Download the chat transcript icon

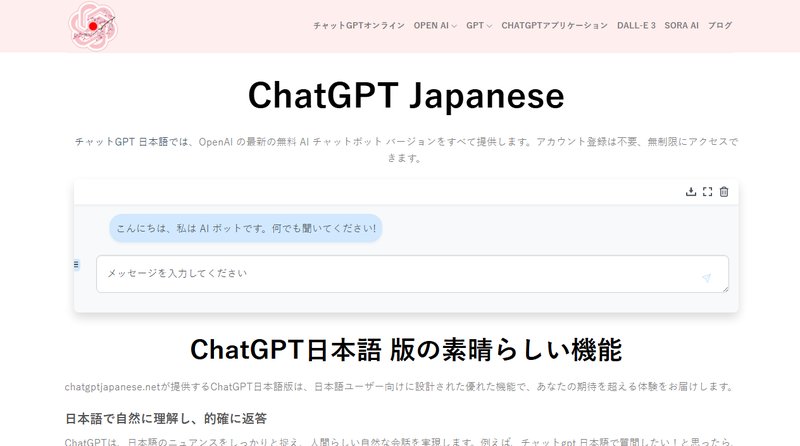pos(691,192)
